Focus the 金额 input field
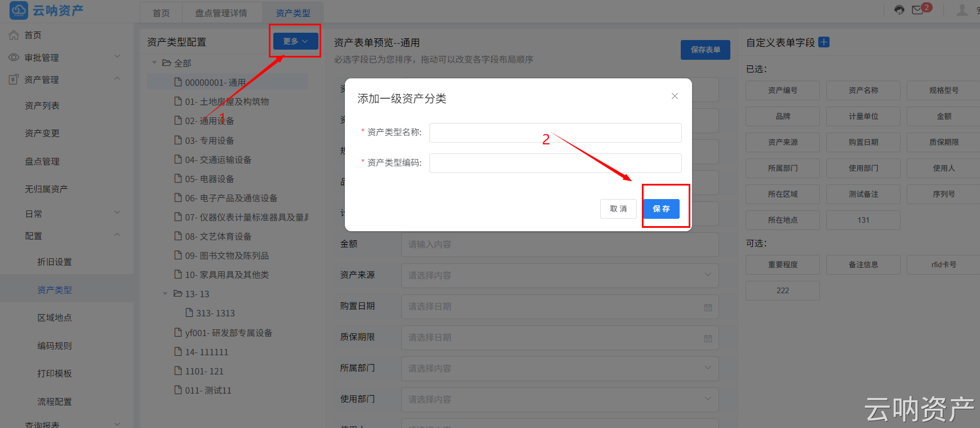The height and width of the screenshot is (428, 980). (560, 244)
